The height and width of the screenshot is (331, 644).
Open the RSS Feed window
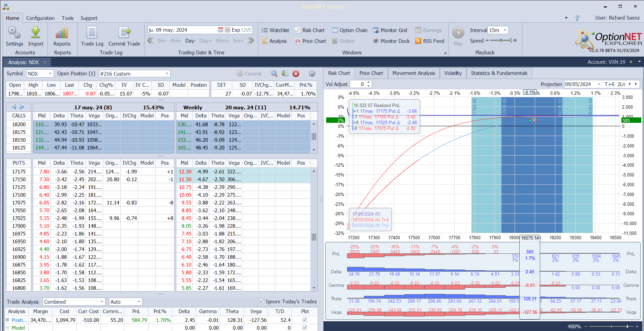pos(430,41)
